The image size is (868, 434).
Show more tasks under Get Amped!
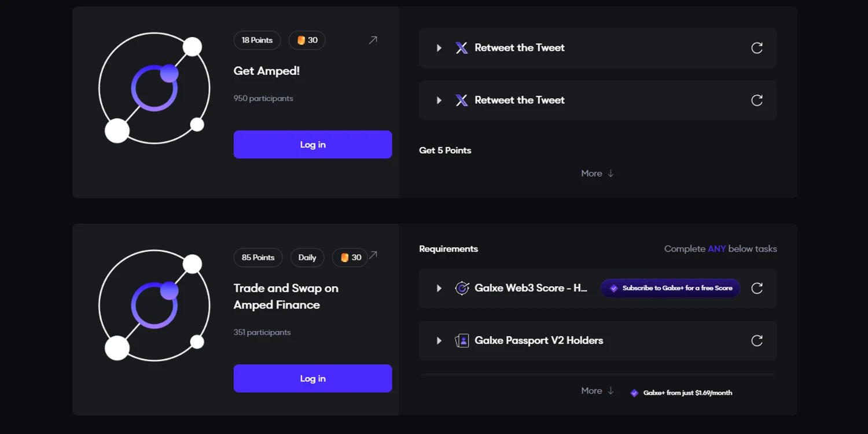pyautogui.click(x=597, y=174)
